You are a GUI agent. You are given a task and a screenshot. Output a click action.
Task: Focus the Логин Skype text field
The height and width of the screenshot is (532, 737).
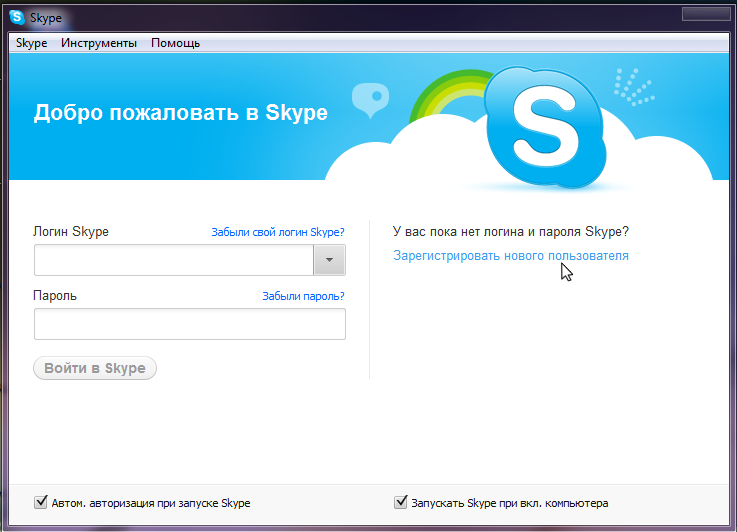(173, 260)
